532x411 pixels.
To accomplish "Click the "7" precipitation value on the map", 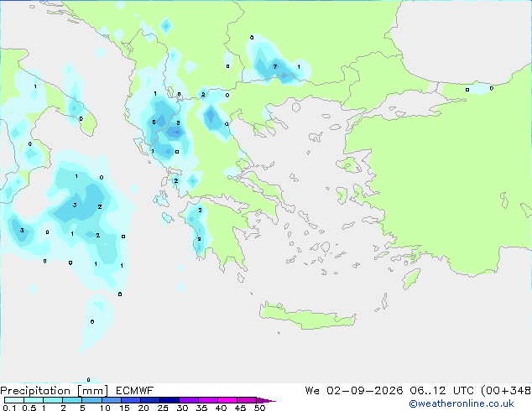I will pyautogui.click(x=275, y=66).
